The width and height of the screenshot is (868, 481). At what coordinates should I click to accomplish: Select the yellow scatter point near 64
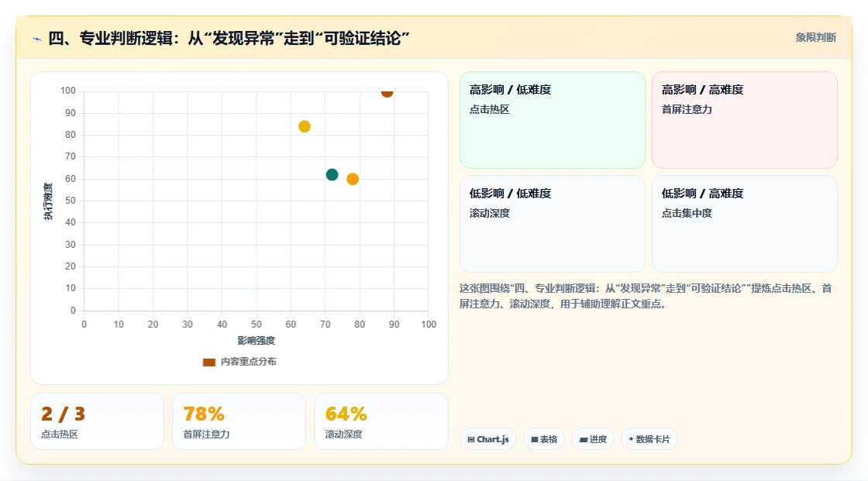[305, 127]
